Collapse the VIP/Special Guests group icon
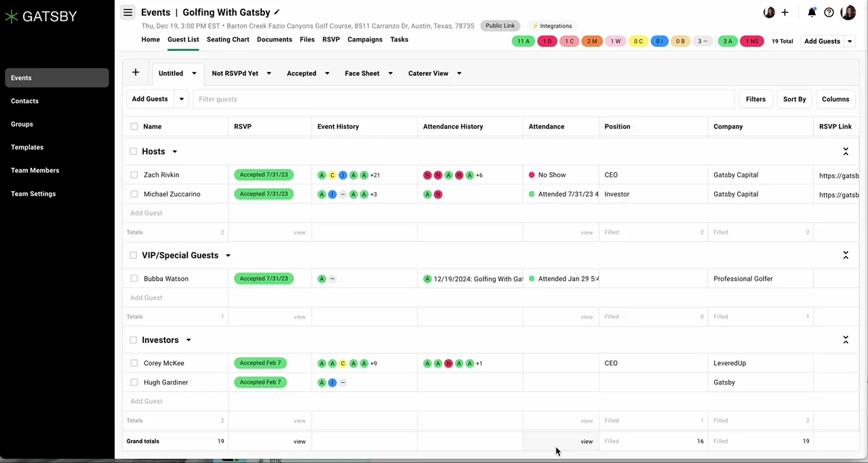The width and height of the screenshot is (868, 463). tap(846, 255)
